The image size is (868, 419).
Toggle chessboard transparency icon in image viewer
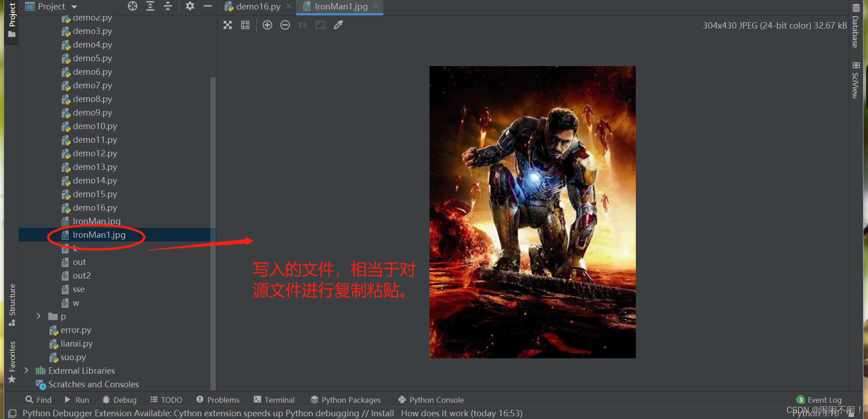click(228, 25)
